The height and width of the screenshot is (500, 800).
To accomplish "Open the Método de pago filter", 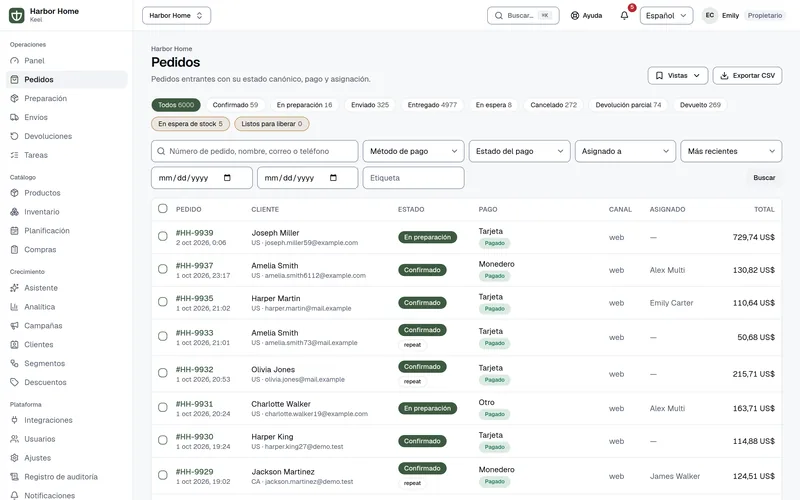I will (413, 151).
